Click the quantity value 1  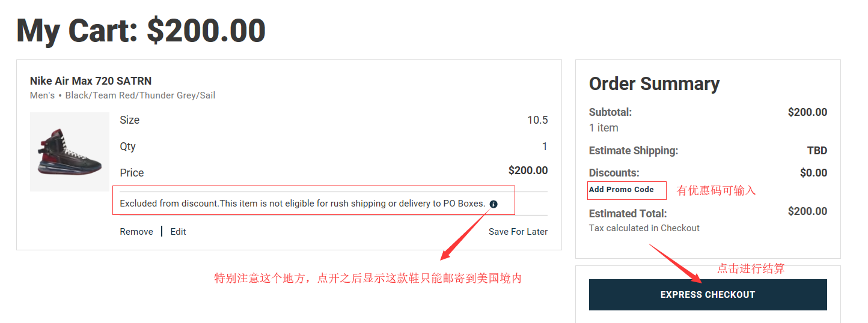click(x=545, y=146)
